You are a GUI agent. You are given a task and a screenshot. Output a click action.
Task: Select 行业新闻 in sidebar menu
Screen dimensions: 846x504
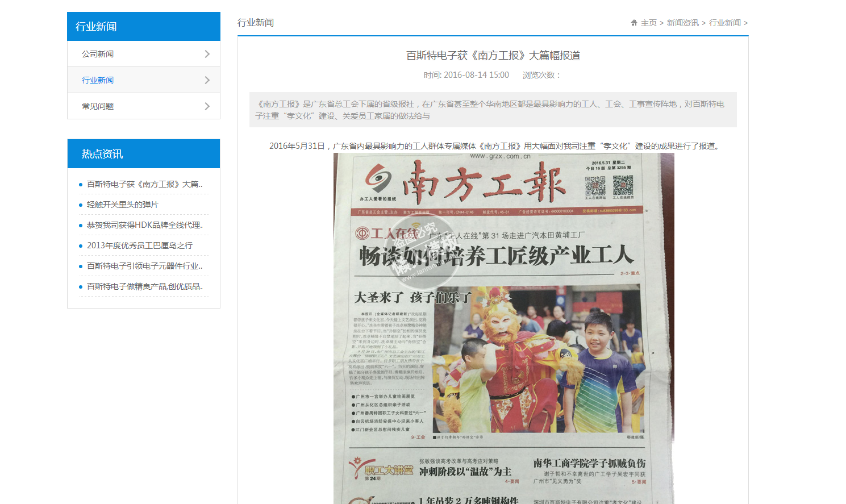click(x=98, y=80)
